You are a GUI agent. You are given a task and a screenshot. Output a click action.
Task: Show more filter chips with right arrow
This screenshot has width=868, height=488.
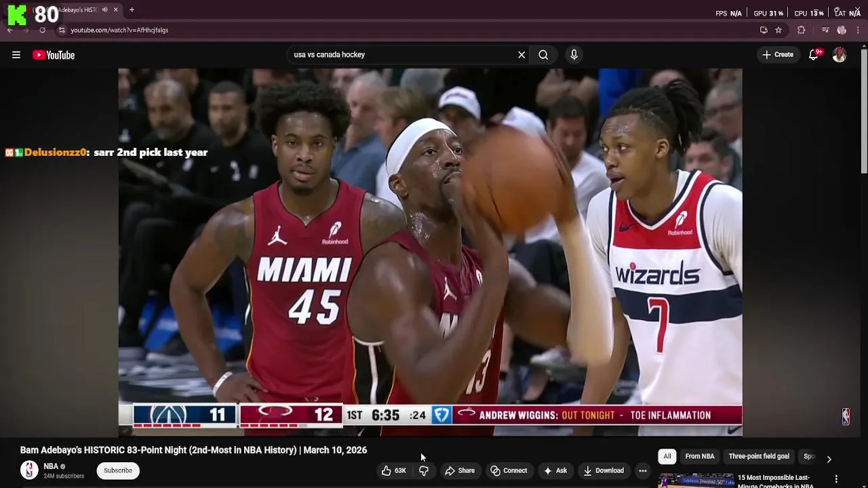click(829, 459)
